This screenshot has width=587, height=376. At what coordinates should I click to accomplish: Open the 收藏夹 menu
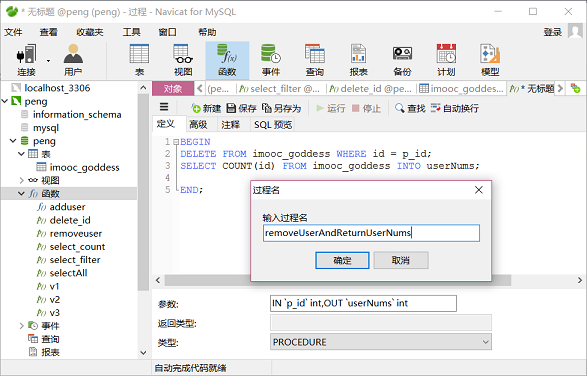[90, 32]
